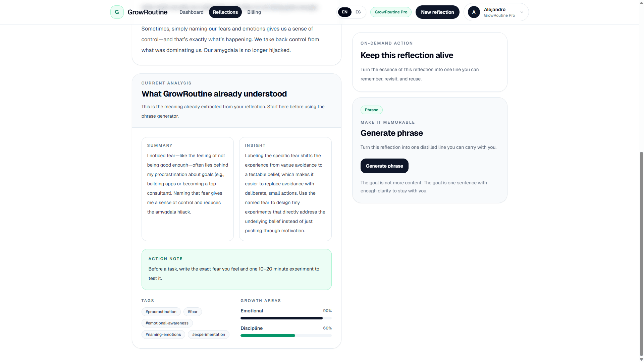Image resolution: width=644 pixels, height=362 pixels.
Task: Click the GrowRoutine G logo icon
Action: tap(117, 12)
